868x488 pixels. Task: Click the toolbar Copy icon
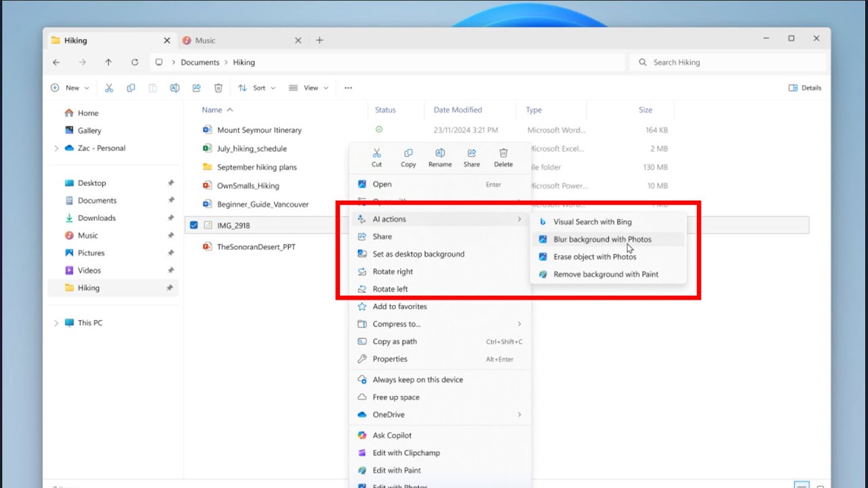[131, 87]
